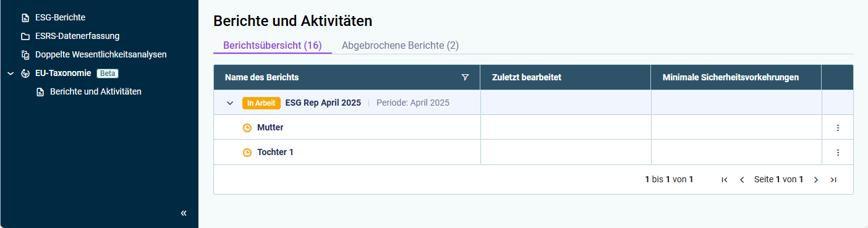This screenshot has width=868, height=228.
Task: Open Berichte und Aktivitäten in sidebar
Action: pyautogui.click(x=96, y=92)
